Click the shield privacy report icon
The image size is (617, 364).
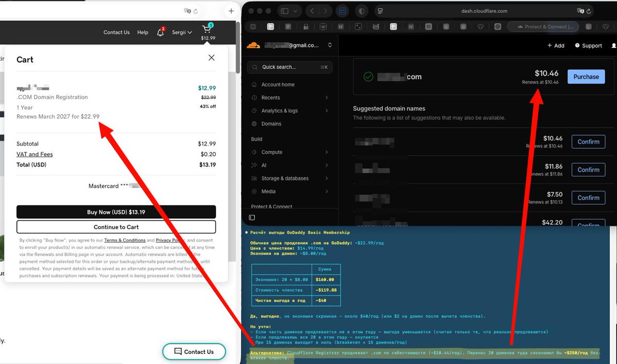click(361, 11)
